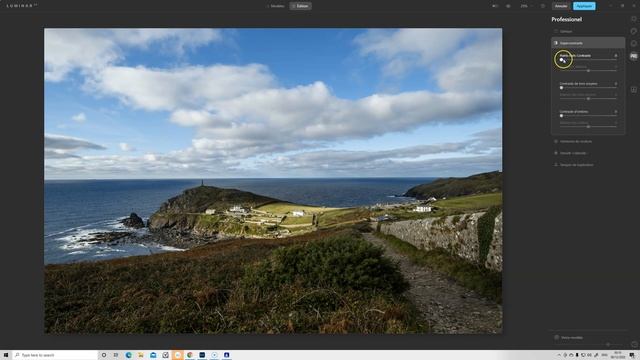Image resolution: width=640 pixels, height=360 pixels.
Task: Open the zoom 25% dropdown
Action: [526, 6]
